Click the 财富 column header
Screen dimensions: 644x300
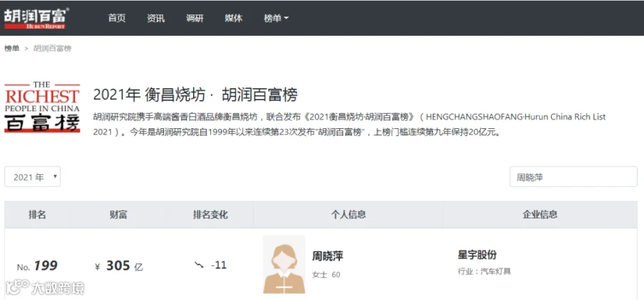(x=118, y=215)
